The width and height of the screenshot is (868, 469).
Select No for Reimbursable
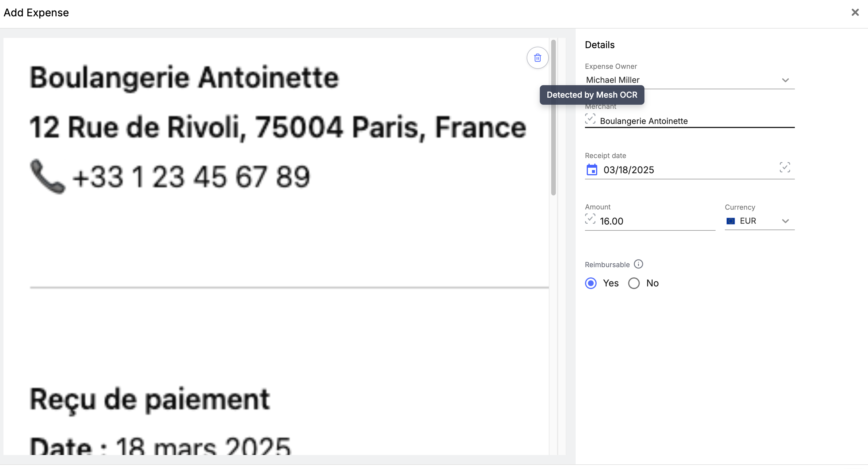tap(634, 283)
